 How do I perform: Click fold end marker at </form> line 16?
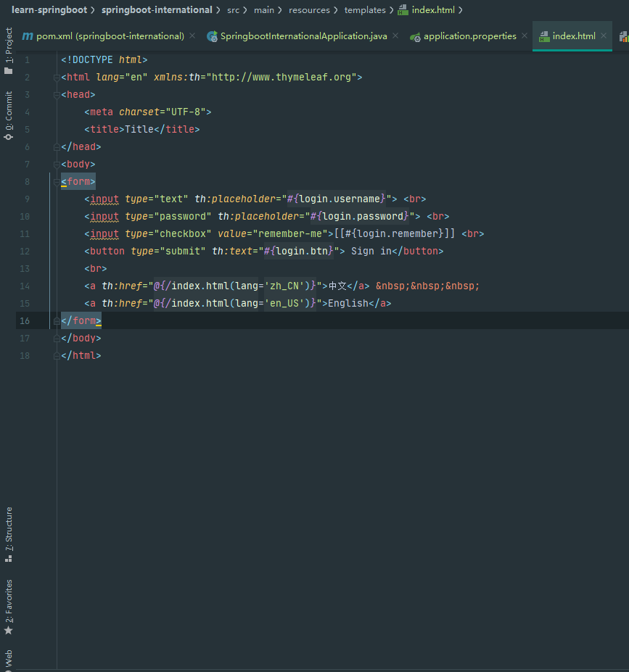57,321
